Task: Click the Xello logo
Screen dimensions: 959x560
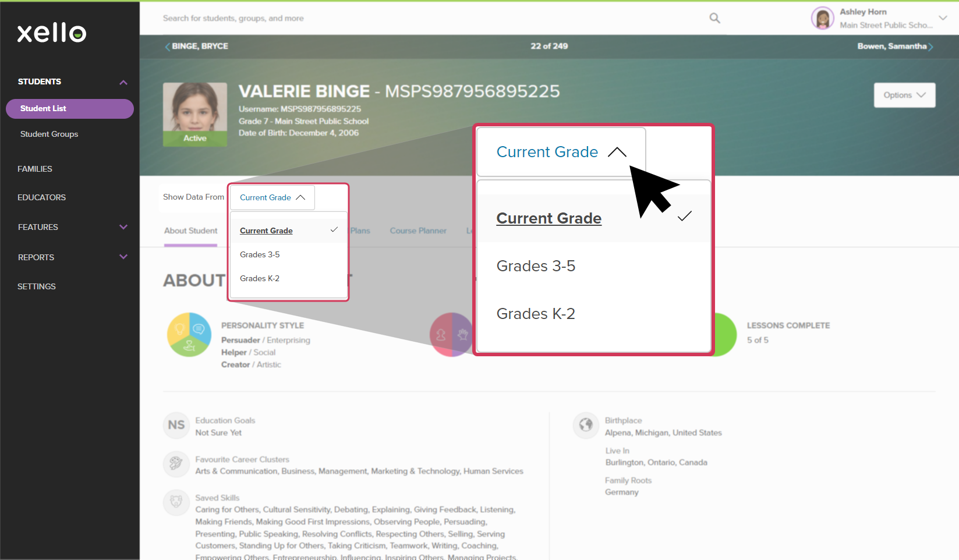Action: point(52,33)
